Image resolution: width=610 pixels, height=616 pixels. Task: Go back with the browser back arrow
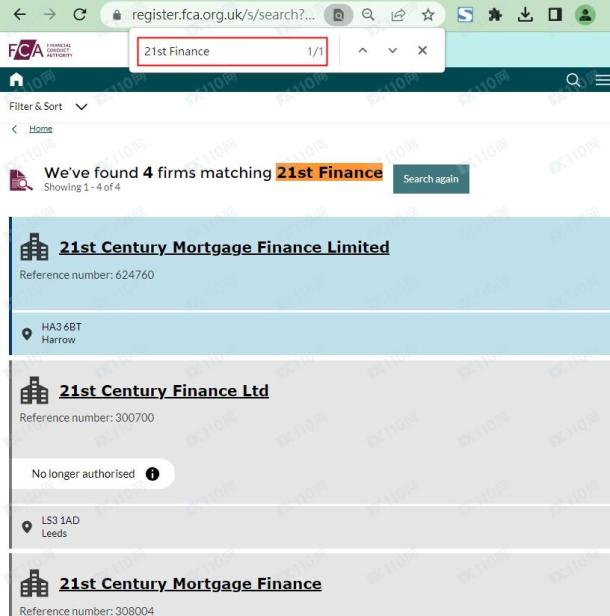[19, 15]
